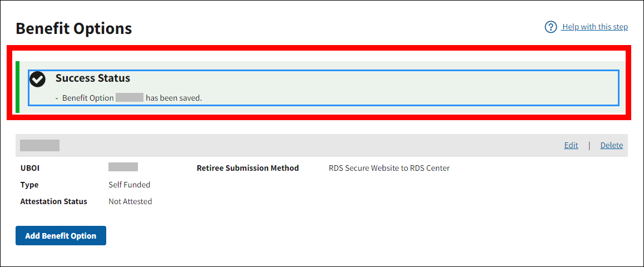Image resolution: width=644 pixels, height=267 pixels.
Task: Click the redacted ID in the success message
Action: click(130, 98)
